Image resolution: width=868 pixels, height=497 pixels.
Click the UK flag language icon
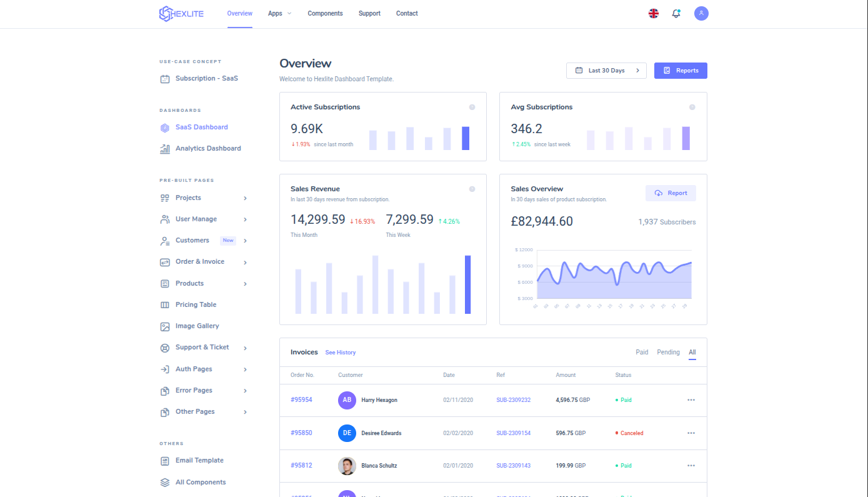click(x=653, y=13)
